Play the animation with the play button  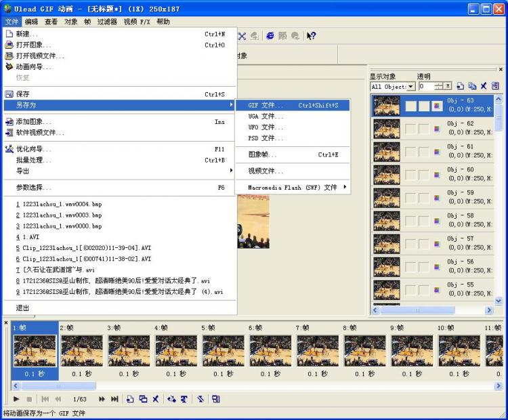(16, 399)
